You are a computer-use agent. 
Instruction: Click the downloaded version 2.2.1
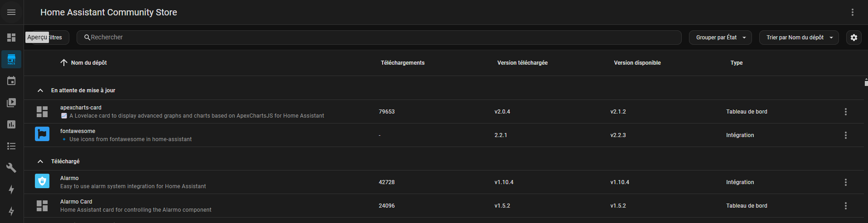click(501, 135)
